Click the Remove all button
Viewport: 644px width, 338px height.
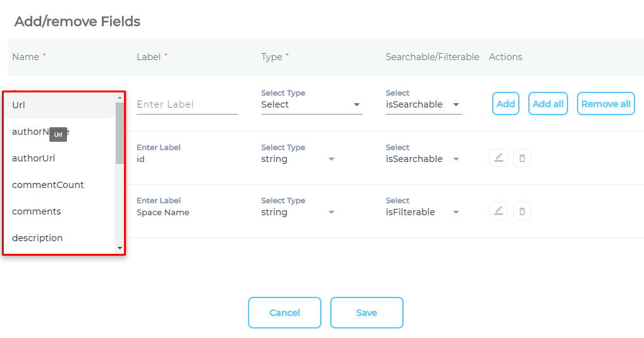pos(605,104)
